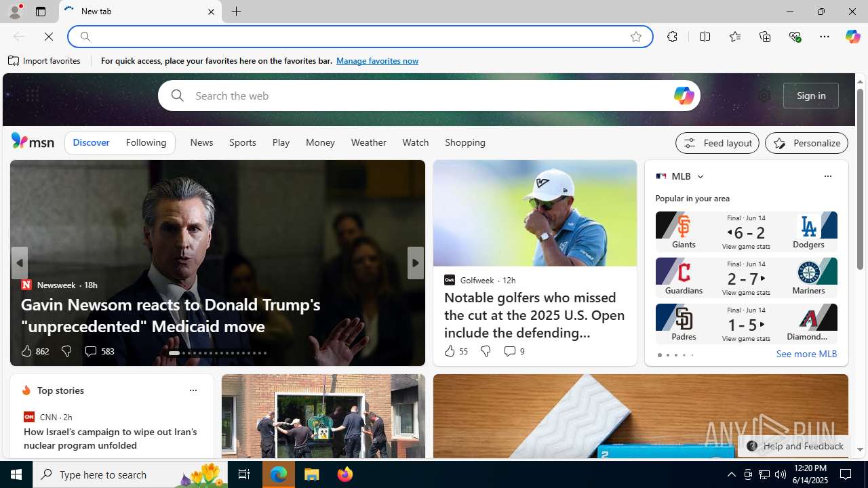
Task: Click the Personalize button
Action: 806,143
